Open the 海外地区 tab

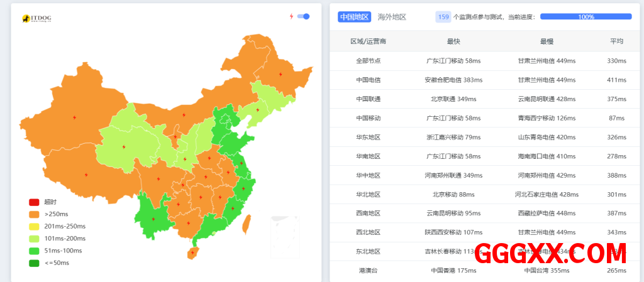pyautogui.click(x=392, y=17)
